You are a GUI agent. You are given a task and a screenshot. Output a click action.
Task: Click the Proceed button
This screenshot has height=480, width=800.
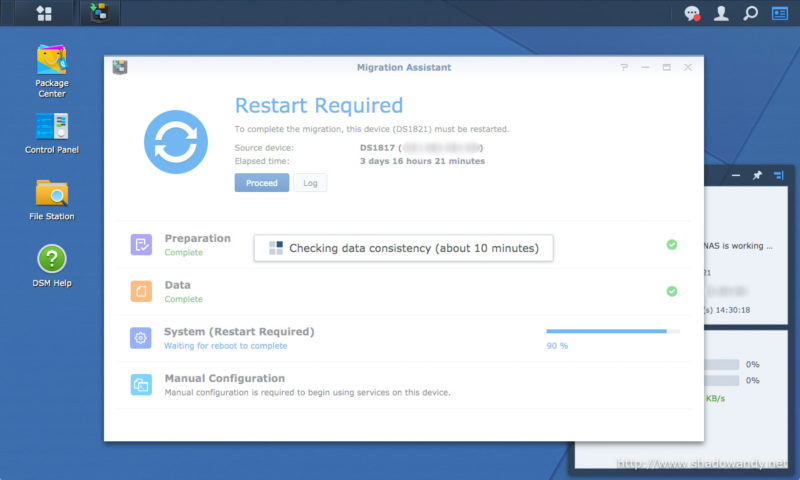pos(262,183)
